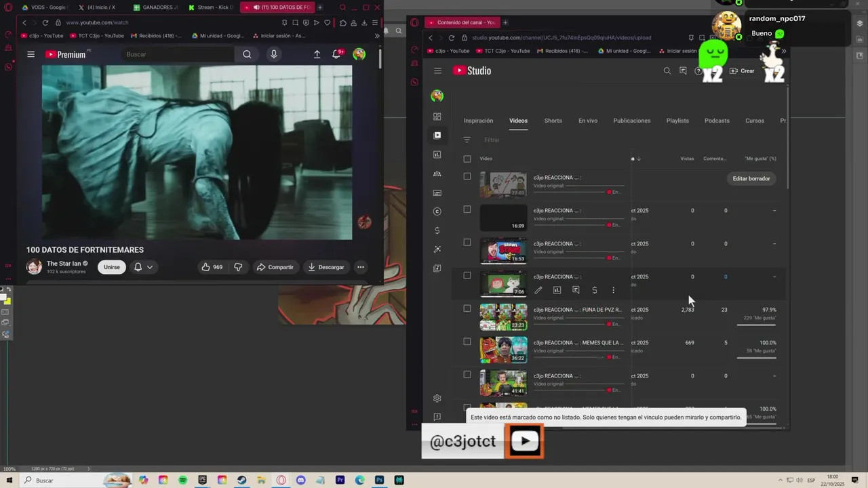Open Customization wand icon in Studio sidebar
The width and height of the screenshot is (868, 488).
[x=437, y=249]
